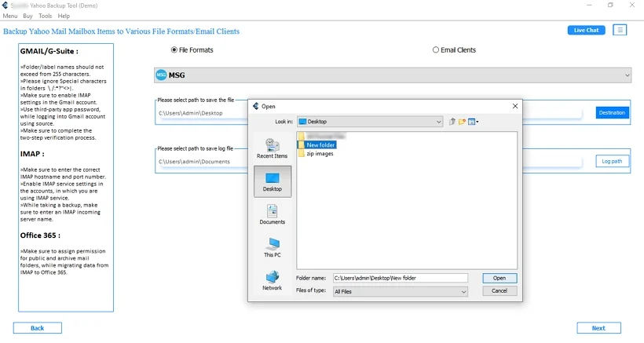Click the Back button
Screen dimensions: 644x343
[38, 328]
